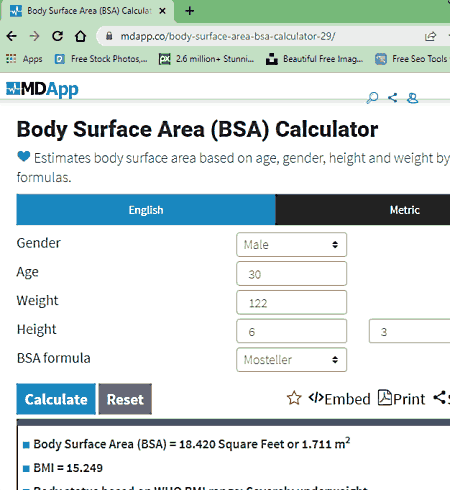Reload the page with the refresh icon
This screenshot has width=450, height=490.
click(x=57, y=36)
